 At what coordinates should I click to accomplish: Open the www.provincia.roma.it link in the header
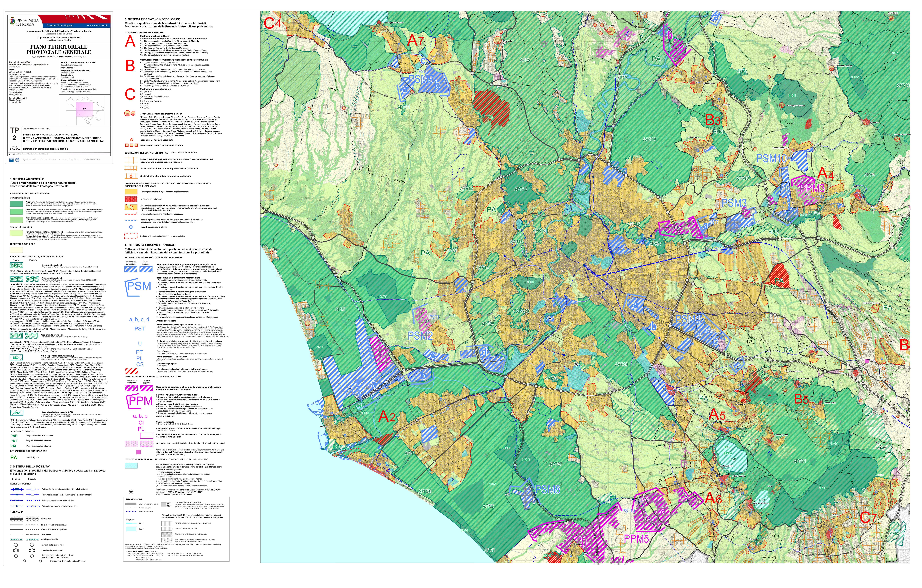point(97,25)
